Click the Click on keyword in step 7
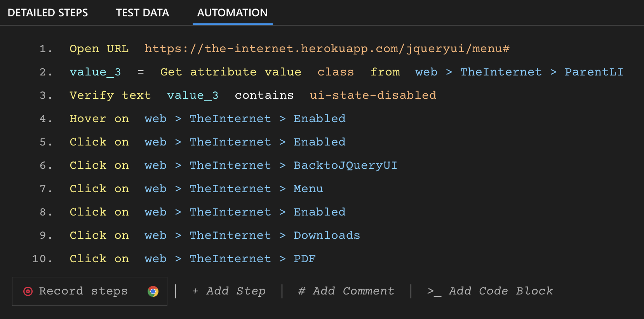This screenshot has height=319, width=644. tap(99, 189)
